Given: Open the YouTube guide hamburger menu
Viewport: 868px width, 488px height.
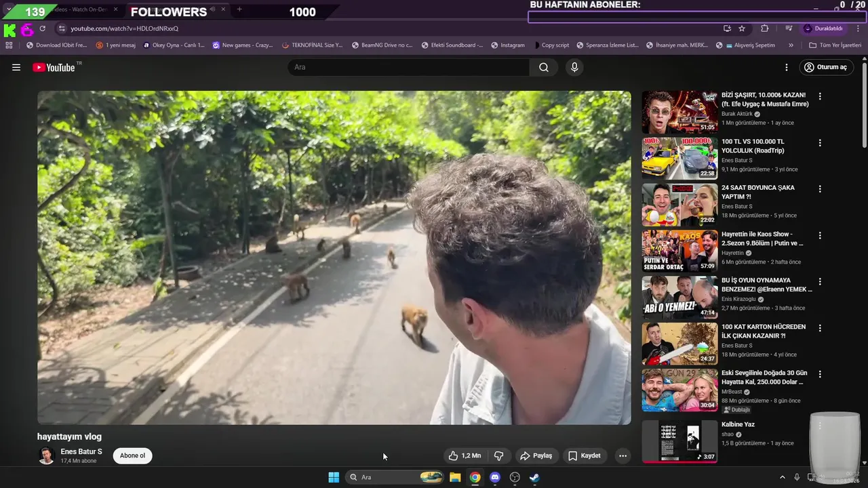Looking at the screenshot, I should click(x=16, y=67).
